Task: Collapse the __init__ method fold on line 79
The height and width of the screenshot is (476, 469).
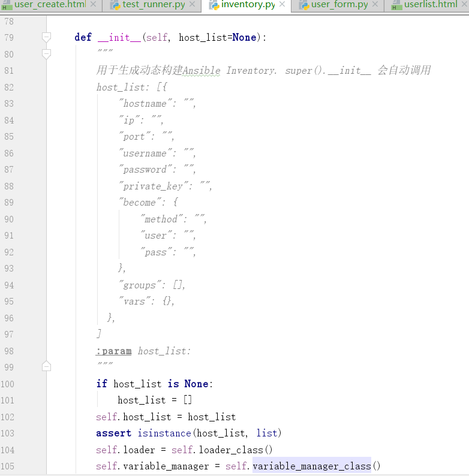Action: [x=46, y=37]
